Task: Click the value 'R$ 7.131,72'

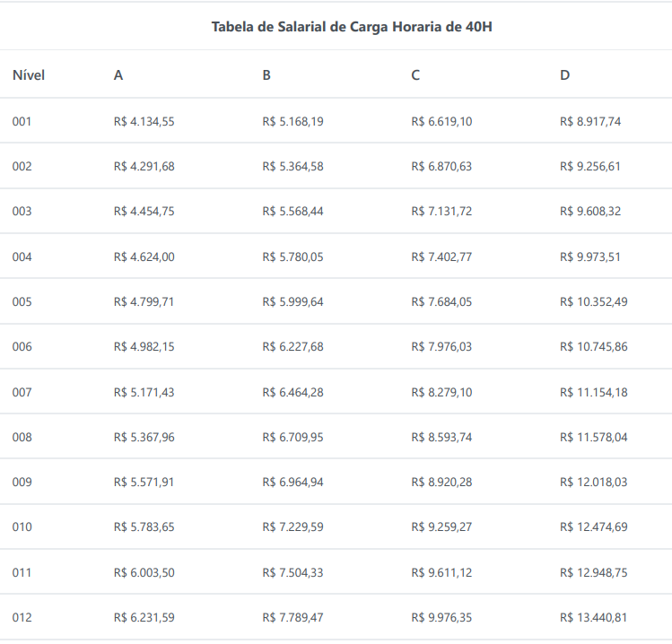Action: click(441, 212)
